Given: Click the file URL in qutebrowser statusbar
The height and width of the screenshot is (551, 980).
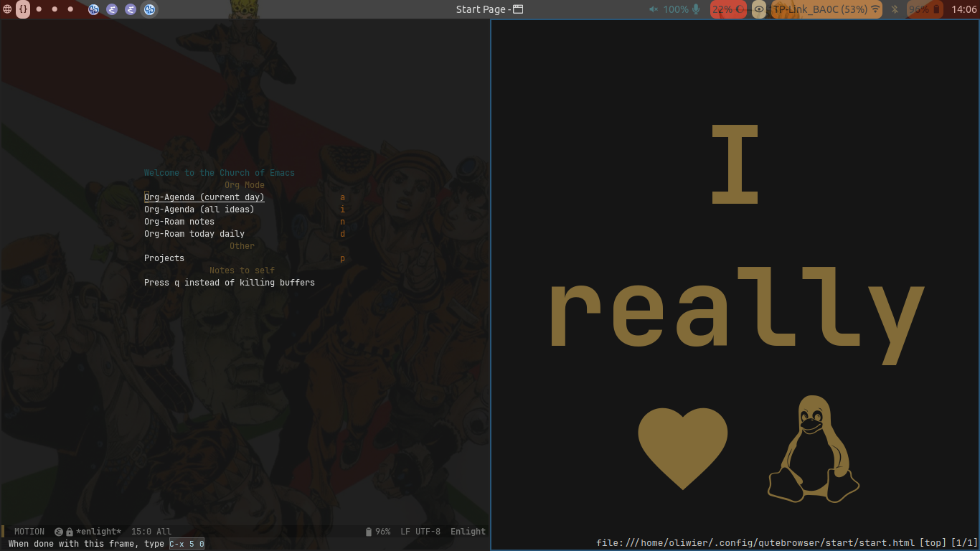Looking at the screenshot, I should (x=755, y=543).
